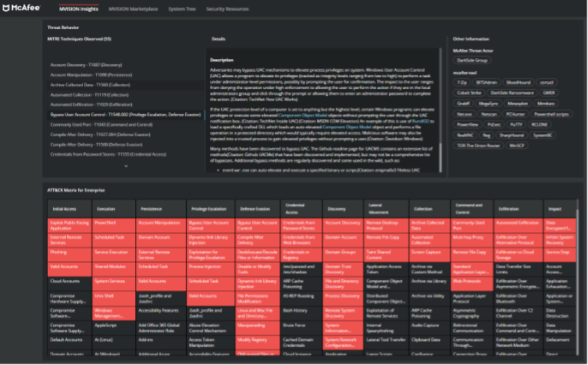Click the Net.exe tool tag
This screenshot has height=365, width=588.
coord(465,114)
